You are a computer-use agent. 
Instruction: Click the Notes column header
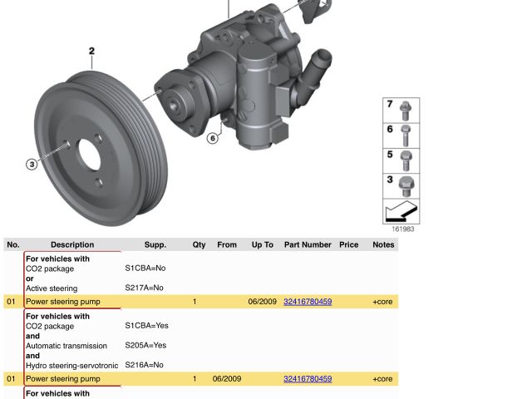coord(383,245)
